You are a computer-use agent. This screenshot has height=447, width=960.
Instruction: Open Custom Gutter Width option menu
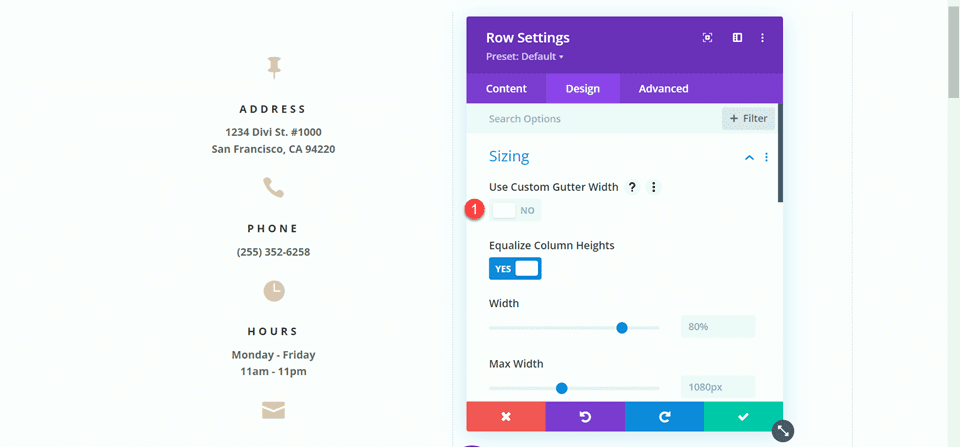coord(654,187)
